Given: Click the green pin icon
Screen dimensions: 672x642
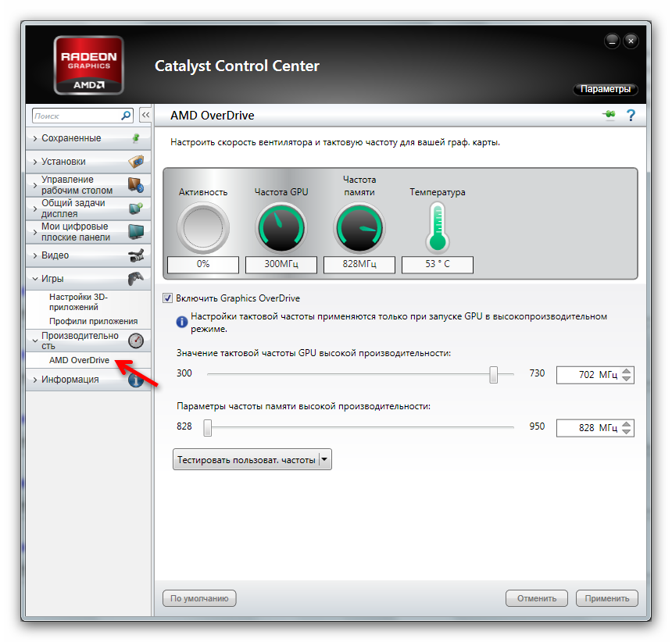Looking at the screenshot, I should (x=609, y=116).
